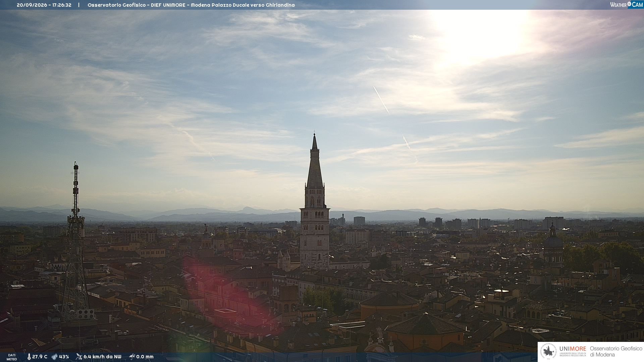Click the 17:26:32 timestamp
This screenshot has height=362, width=644.
pyautogui.click(x=62, y=5)
